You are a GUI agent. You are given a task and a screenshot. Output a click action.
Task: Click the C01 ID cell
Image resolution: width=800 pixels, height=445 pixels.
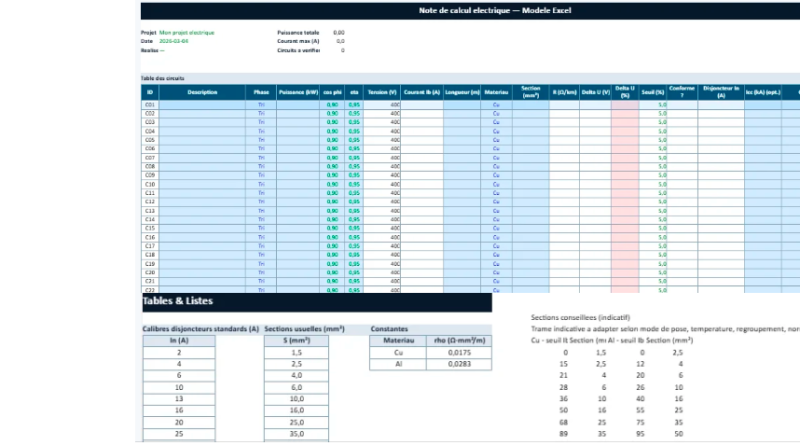[150, 105]
